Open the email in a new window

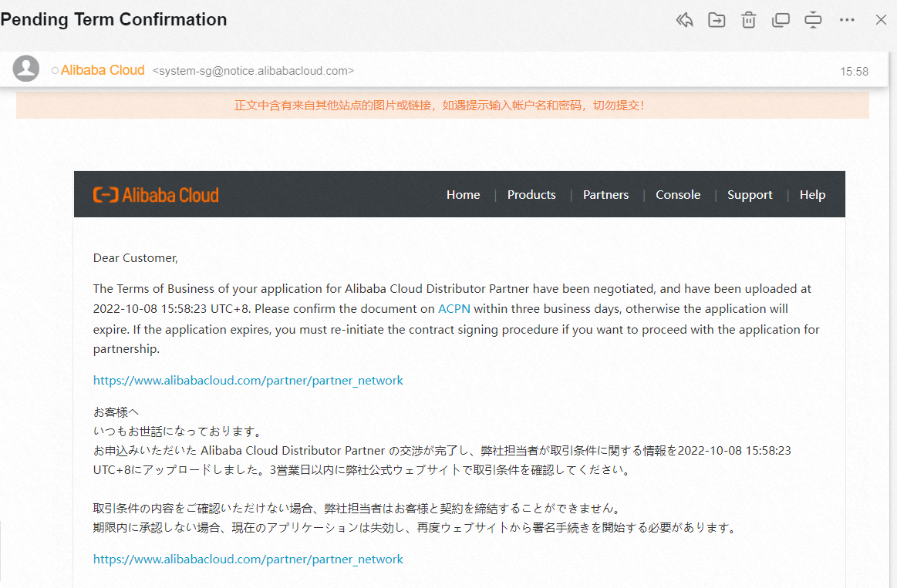(x=781, y=20)
